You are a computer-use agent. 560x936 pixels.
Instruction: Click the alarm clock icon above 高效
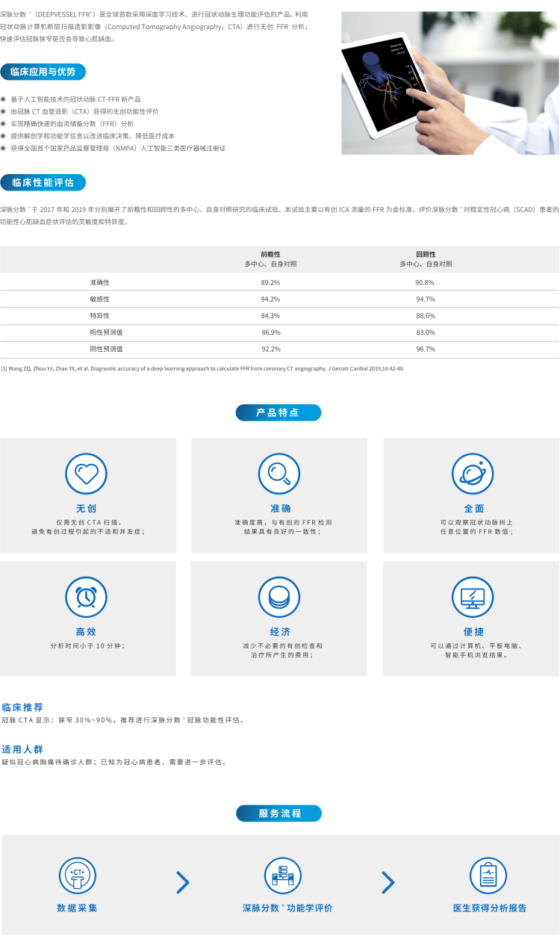coord(87,597)
